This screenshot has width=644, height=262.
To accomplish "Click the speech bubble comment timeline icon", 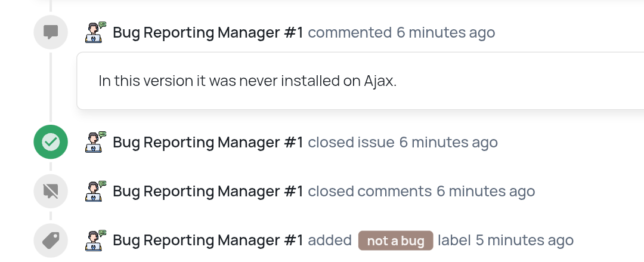I will pos(51,32).
